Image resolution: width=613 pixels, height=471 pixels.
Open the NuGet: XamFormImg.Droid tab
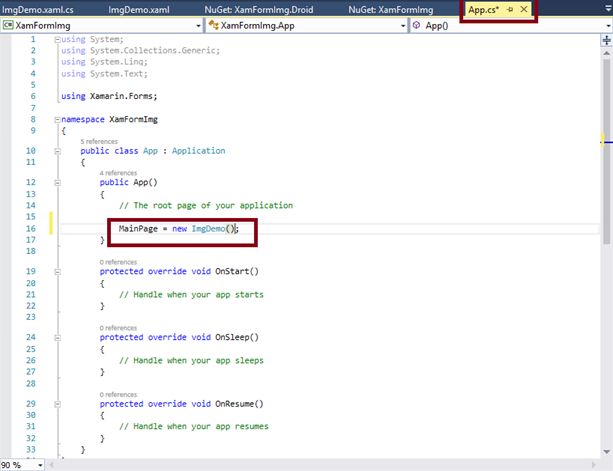259,9
